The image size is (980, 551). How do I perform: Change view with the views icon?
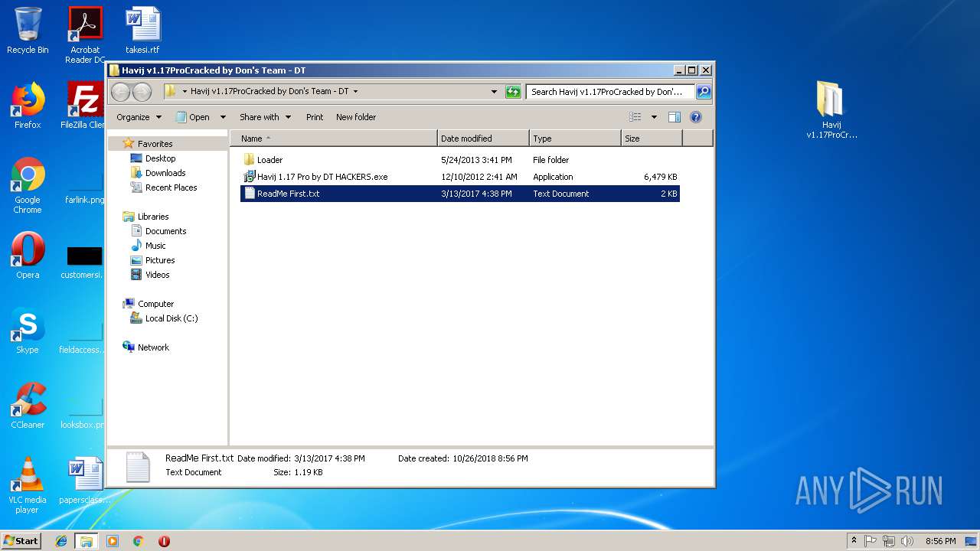[635, 117]
